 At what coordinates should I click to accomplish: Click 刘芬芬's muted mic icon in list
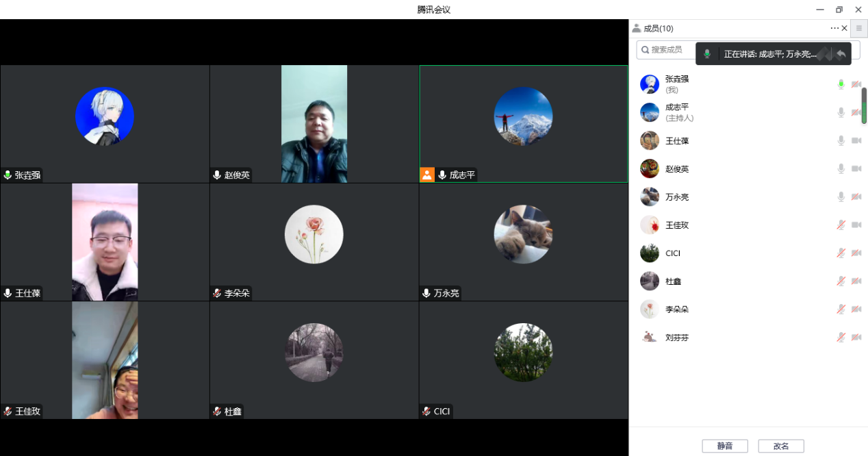pos(841,337)
